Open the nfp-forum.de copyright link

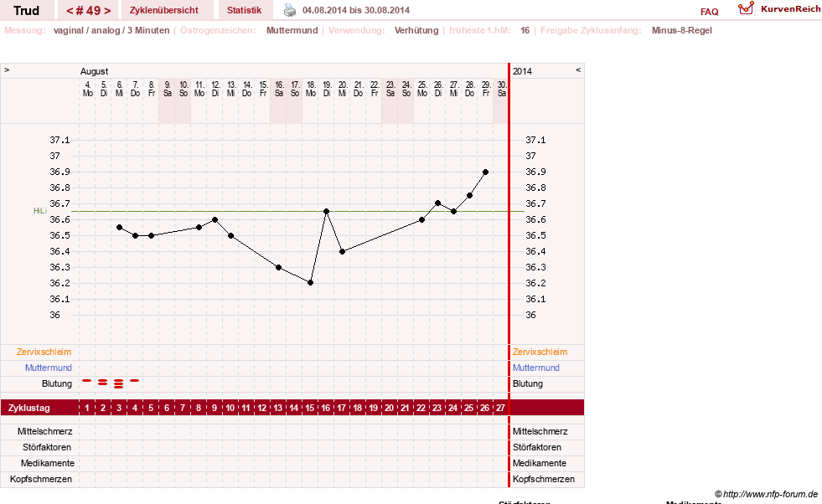pos(766,494)
